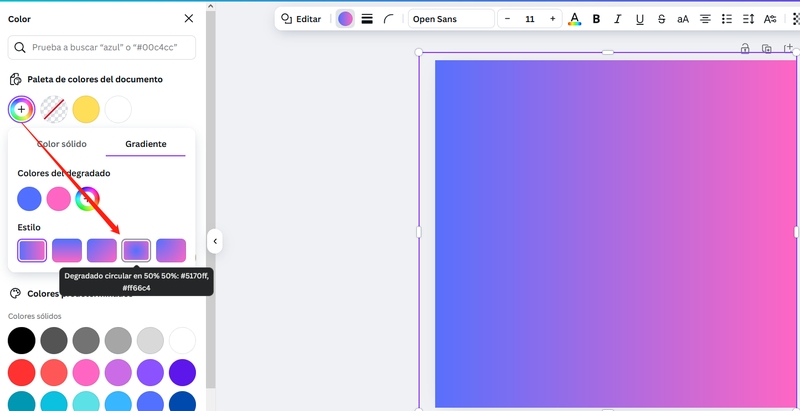Toggle bulleted list
The image size is (800, 411).
pyautogui.click(x=727, y=19)
